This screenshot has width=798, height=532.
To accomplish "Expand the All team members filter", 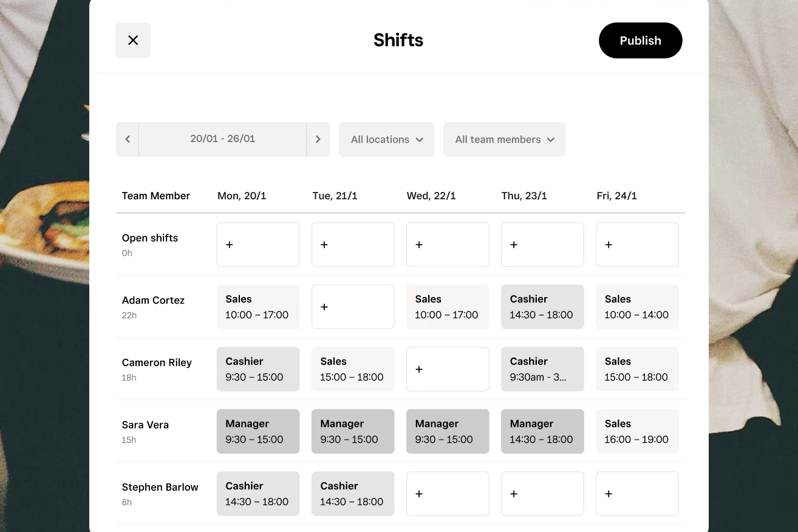I will [504, 139].
